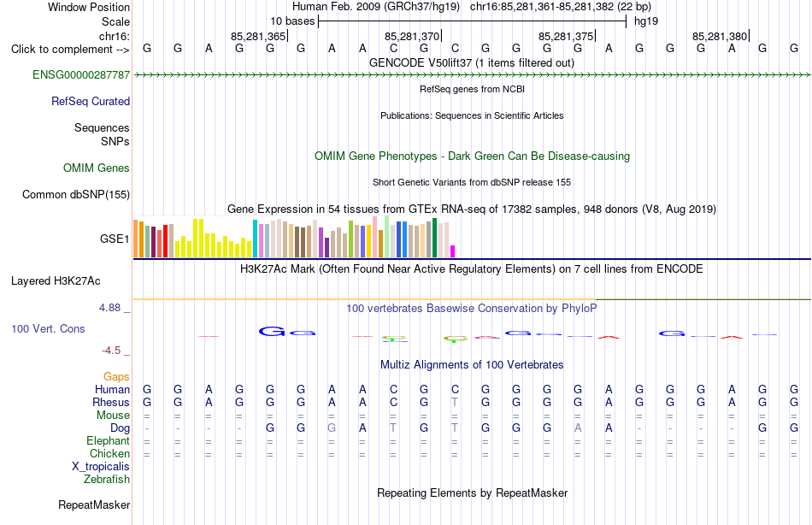The image size is (812, 525).
Task: Click the Human species row label
Action: 112,389
